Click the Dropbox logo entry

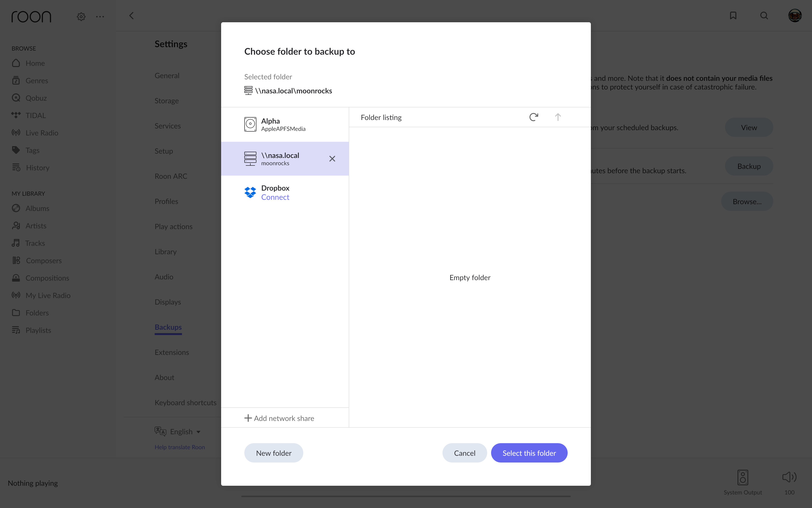pyautogui.click(x=250, y=193)
